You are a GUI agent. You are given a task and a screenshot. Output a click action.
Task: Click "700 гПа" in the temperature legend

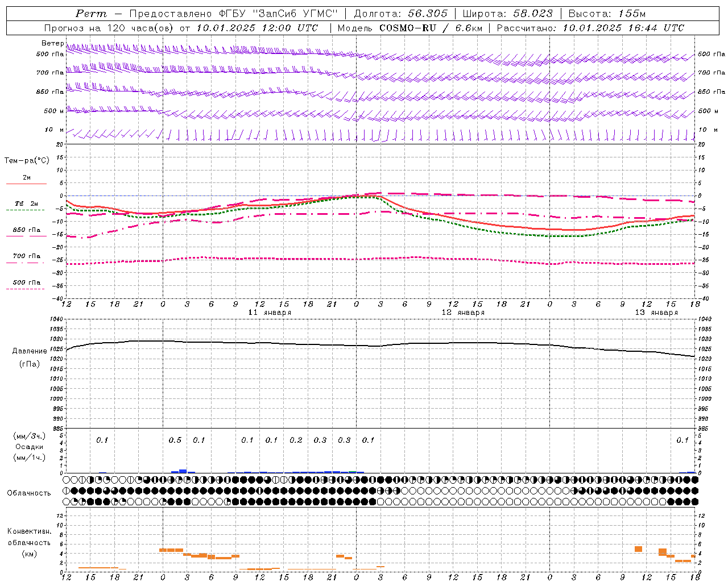(x=27, y=256)
